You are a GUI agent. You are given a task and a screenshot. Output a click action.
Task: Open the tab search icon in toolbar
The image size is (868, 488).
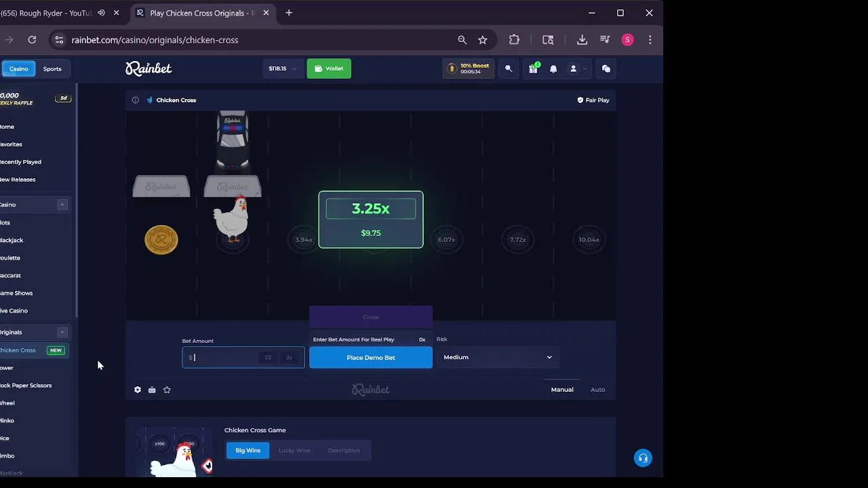click(x=548, y=40)
